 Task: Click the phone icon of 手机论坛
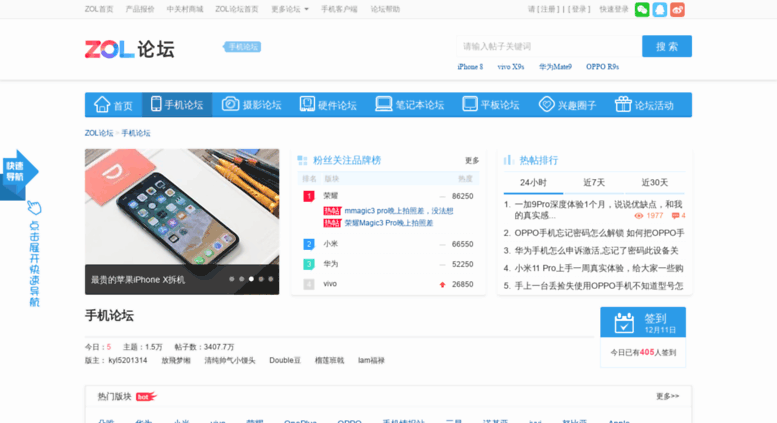tap(156, 104)
